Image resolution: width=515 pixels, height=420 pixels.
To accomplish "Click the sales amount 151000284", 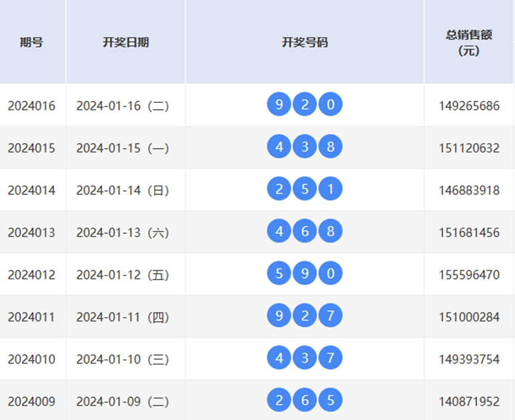I will coord(469,317).
